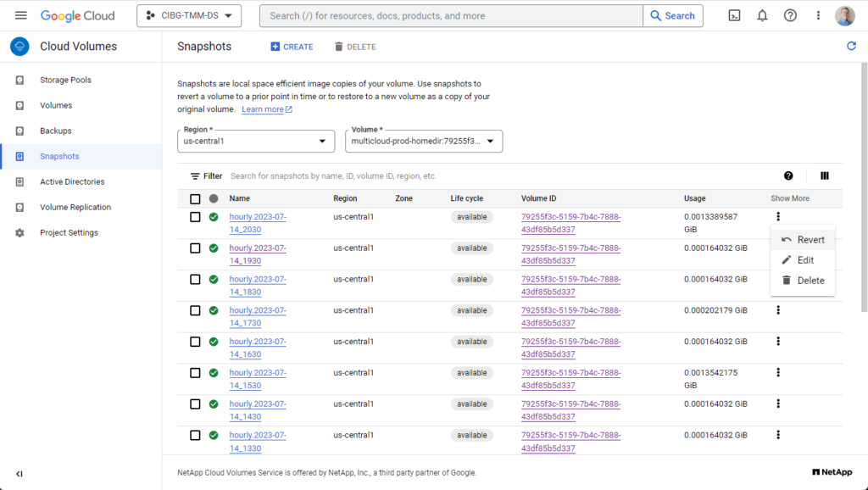Image resolution: width=868 pixels, height=490 pixels.
Task: Sort table by Usage column header
Action: 695,198
